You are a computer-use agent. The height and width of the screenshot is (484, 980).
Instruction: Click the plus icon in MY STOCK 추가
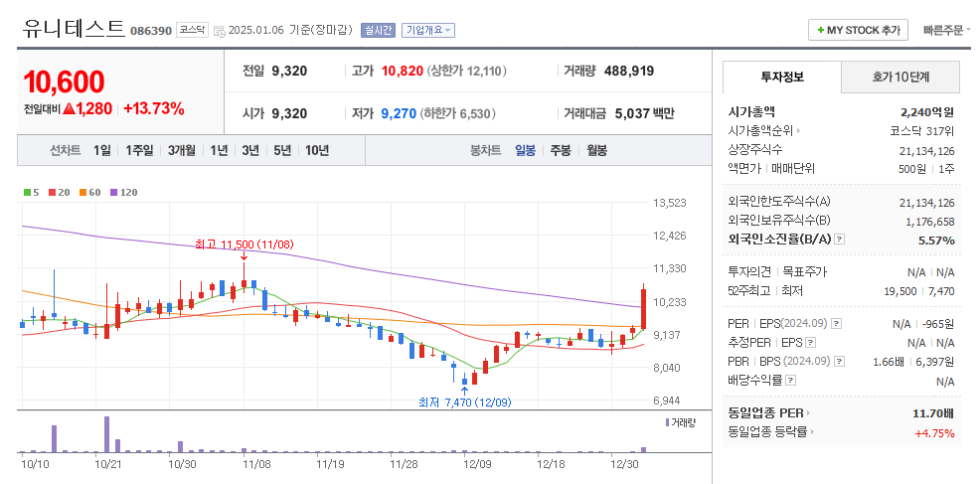point(820,30)
